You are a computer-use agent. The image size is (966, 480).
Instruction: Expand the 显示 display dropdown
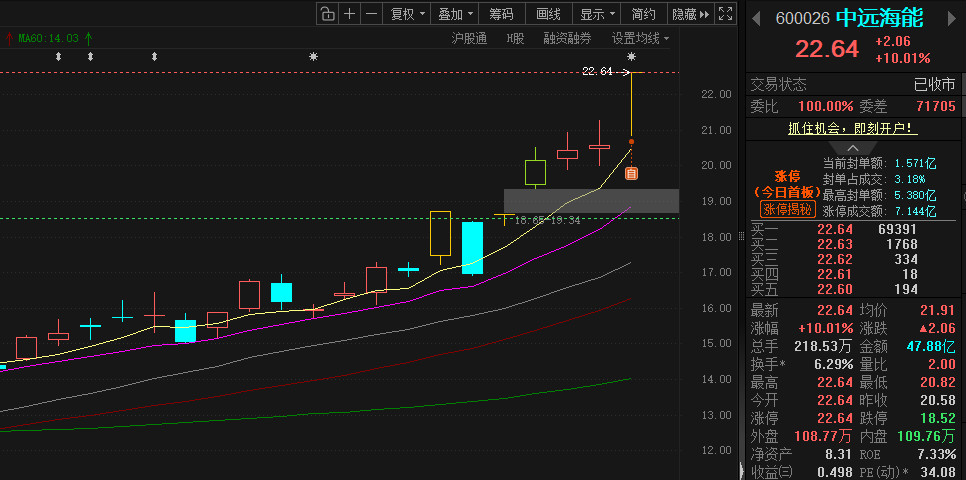tap(596, 14)
